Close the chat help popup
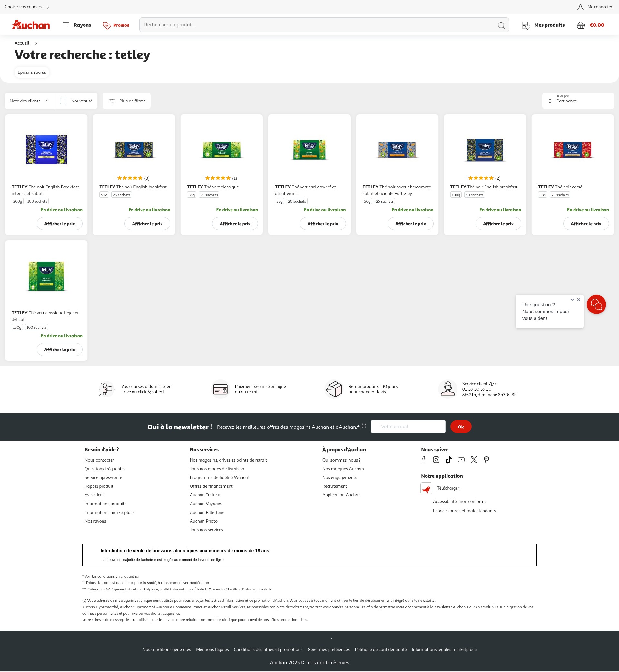Screen dimensions: 619x672 click(578, 300)
